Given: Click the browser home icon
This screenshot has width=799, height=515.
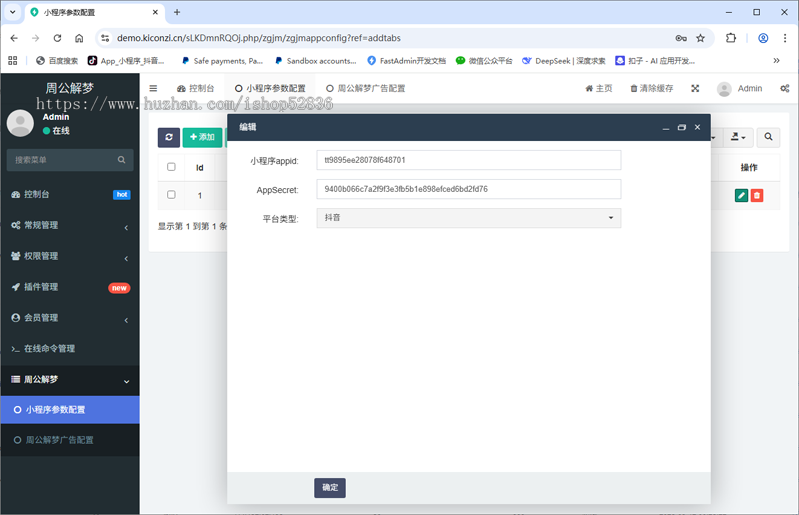Looking at the screenshot, I should (x=79, y=38).
